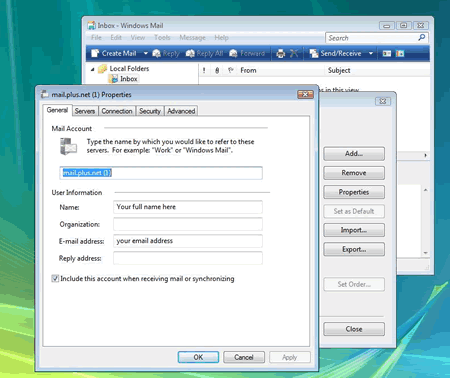Click the Name input field
The height and width of the screenshot is (378, 450).
188,207
